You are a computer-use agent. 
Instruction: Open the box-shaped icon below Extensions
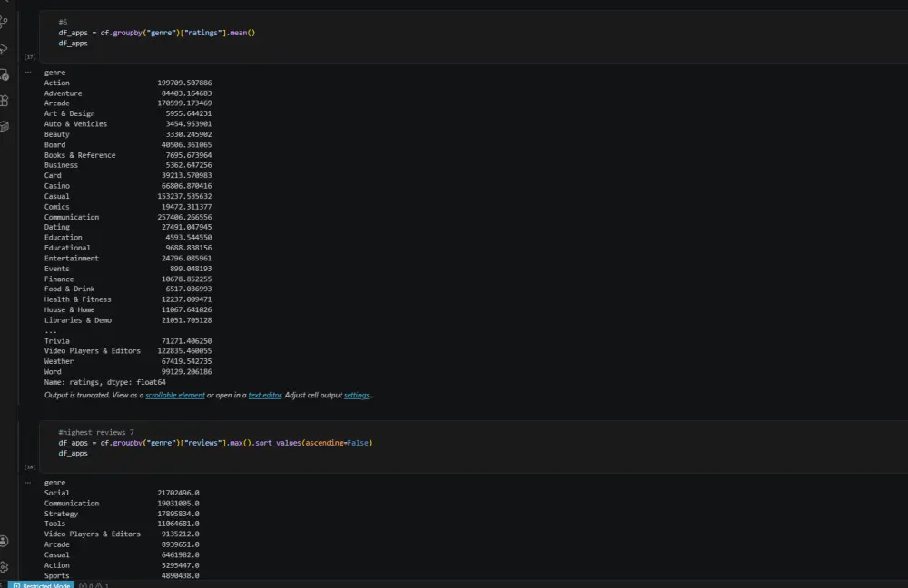pos(4,126)
